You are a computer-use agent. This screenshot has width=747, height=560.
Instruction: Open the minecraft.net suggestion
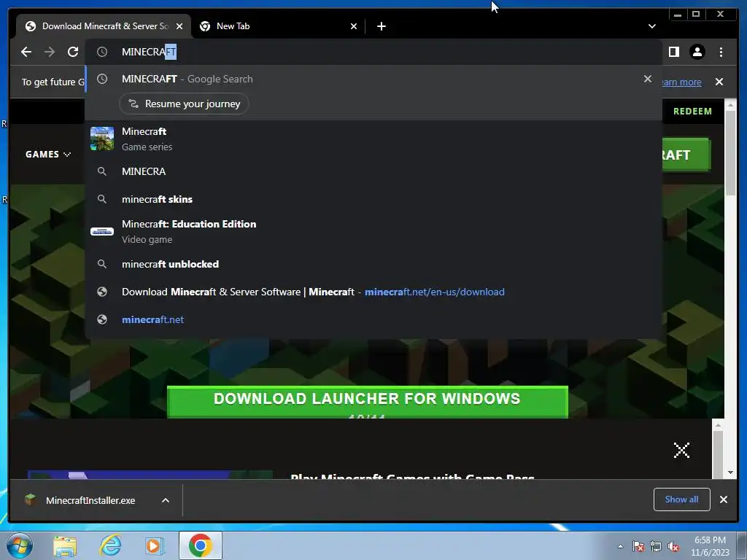coord(373,319)
